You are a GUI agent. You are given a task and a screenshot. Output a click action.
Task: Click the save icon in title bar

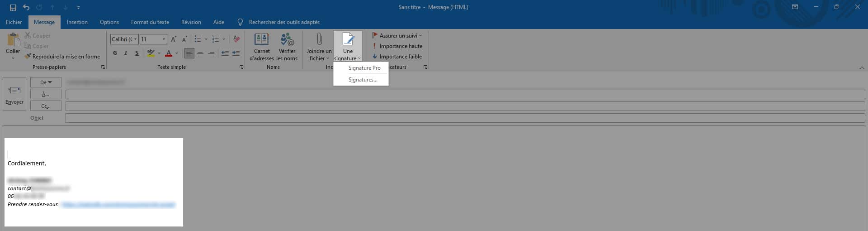13,7
